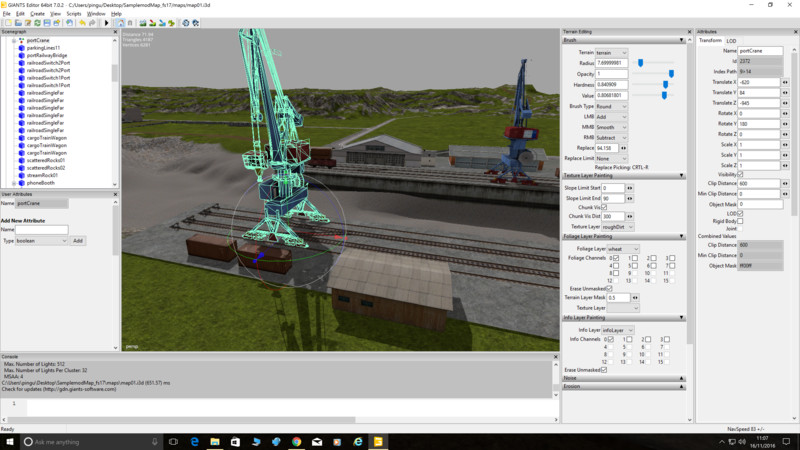
Task: Click the Translate Y input field
Action: coord(759,93)
